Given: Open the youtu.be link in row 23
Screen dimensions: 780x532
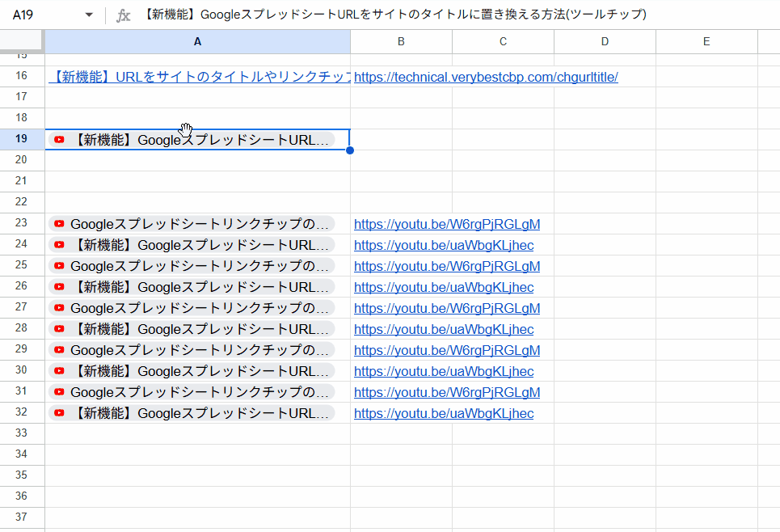Looking at the screenshot, I should [x=447, y=224].
